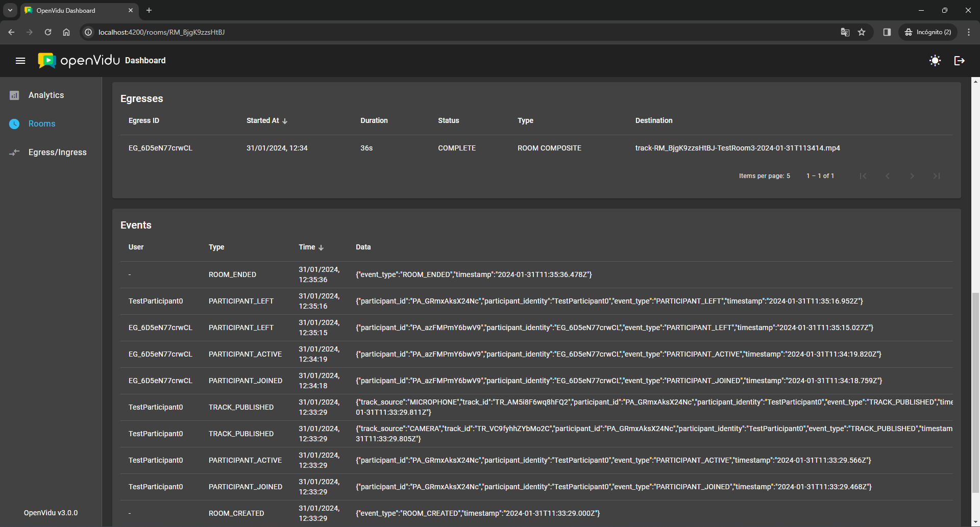This screenshot has width=980, height=527.
Task: Go to the egresses previous page
Action: [x=887, y=176]
